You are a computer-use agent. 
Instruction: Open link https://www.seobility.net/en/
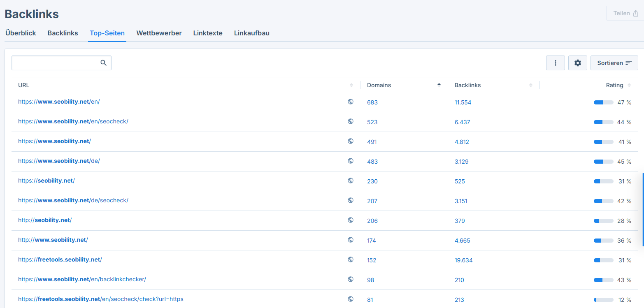coord(59,102)
